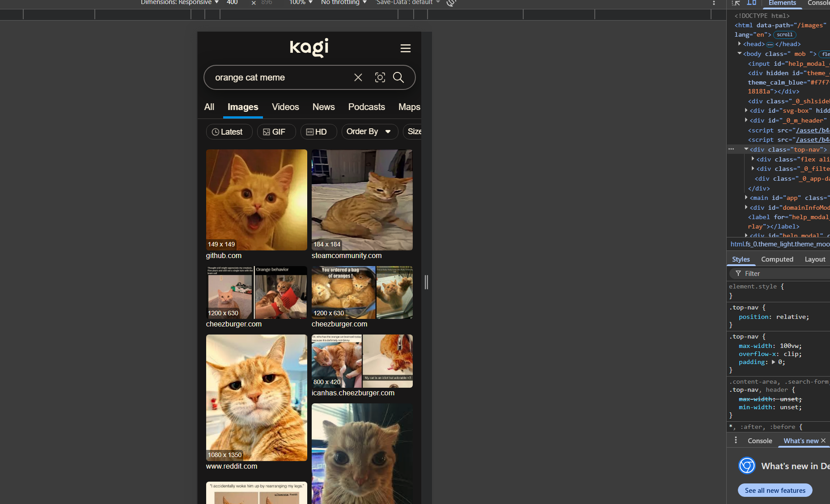Viewport: 830px width, 504px height.
Task: Click See all new features button
Action: coord(775,490)
